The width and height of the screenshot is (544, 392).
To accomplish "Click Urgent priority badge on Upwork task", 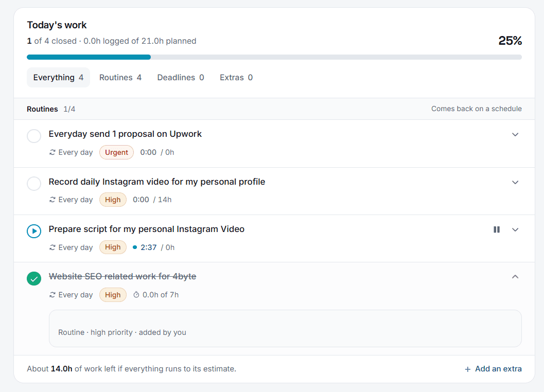I will pyautogui.click(x=116, y=152).
